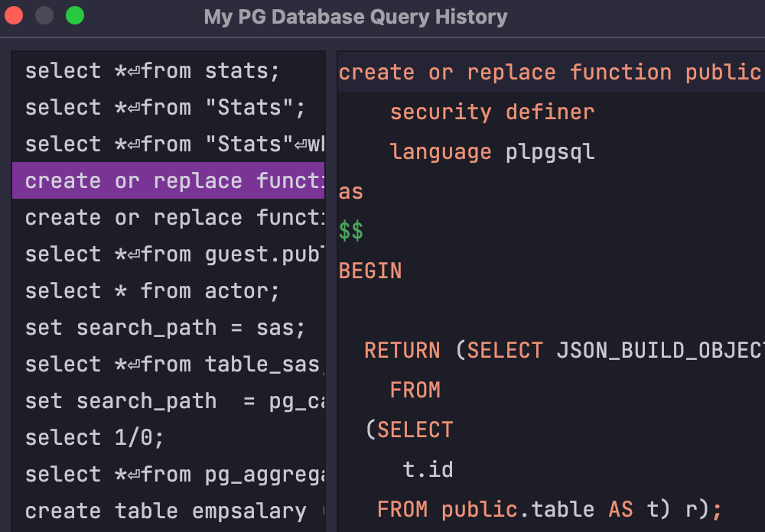The image size is (765, 532).
Task: Click the green zoom window button
Action: 74,15
